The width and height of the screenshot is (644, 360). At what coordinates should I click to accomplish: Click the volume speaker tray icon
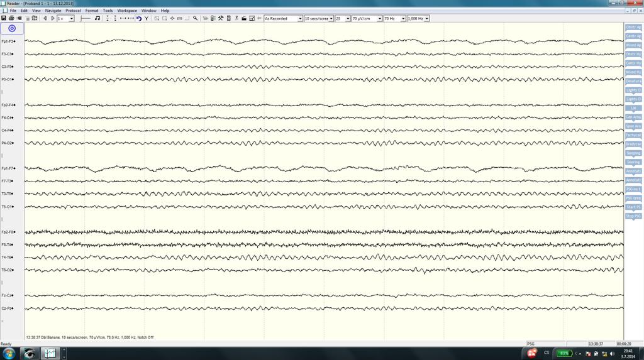[x=612, y=354]
